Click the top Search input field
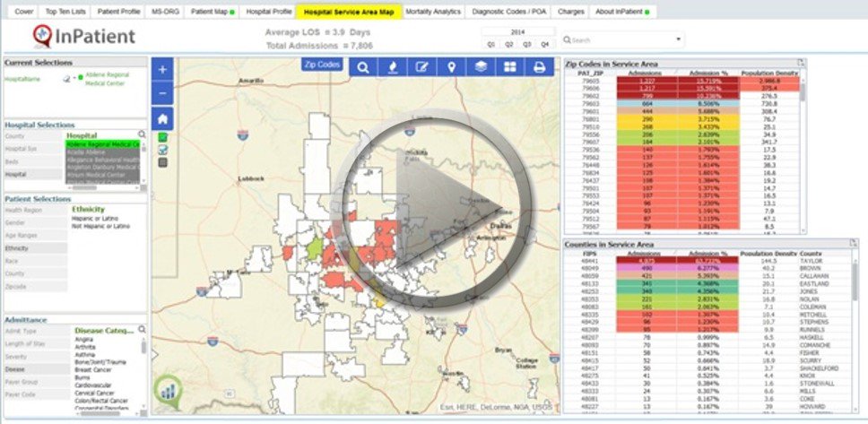The height and width of the screenshot is (424, 868). point(623,39)
